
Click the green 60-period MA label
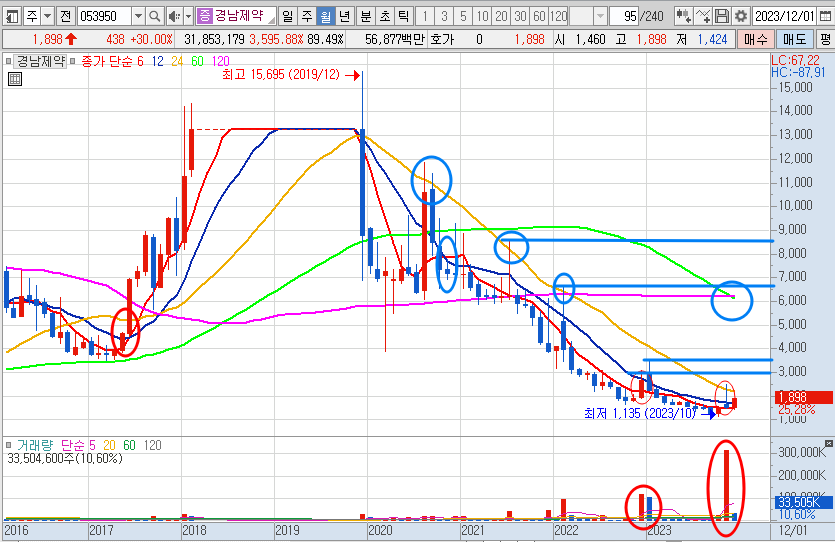[197, 61]
